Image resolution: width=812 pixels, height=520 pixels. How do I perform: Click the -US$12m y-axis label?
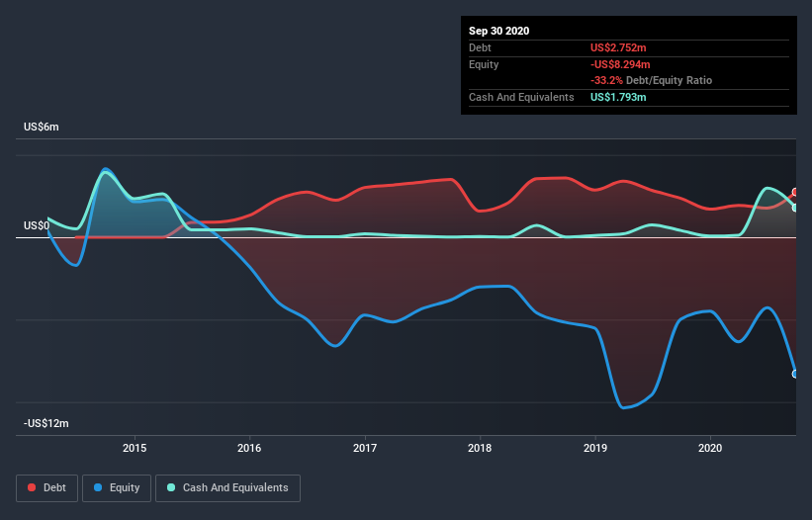(46, 423)
